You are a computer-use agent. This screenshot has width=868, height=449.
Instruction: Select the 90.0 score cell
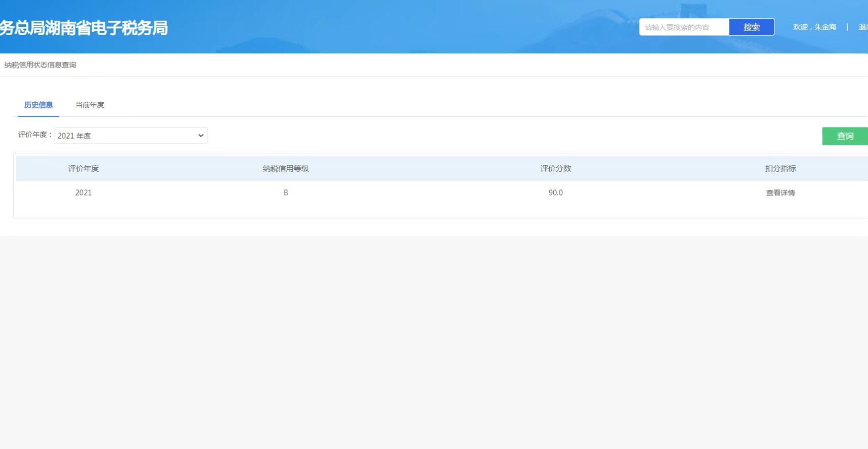555,193
